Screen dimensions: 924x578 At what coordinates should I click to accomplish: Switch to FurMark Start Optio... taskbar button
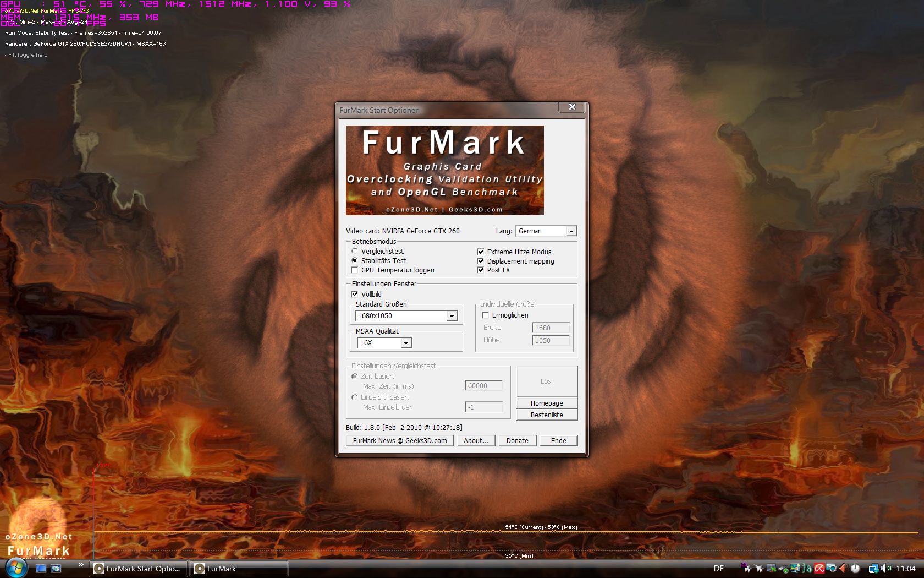coord(139,569)
